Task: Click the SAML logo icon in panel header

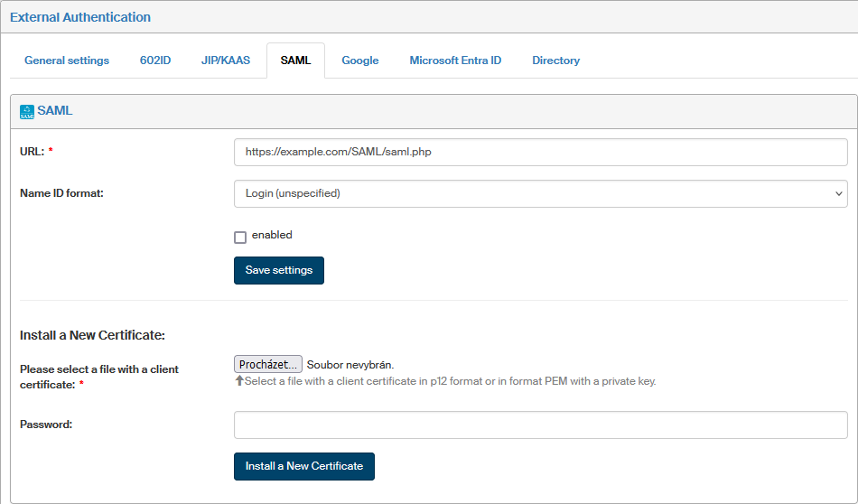Action: pos(27,111)
